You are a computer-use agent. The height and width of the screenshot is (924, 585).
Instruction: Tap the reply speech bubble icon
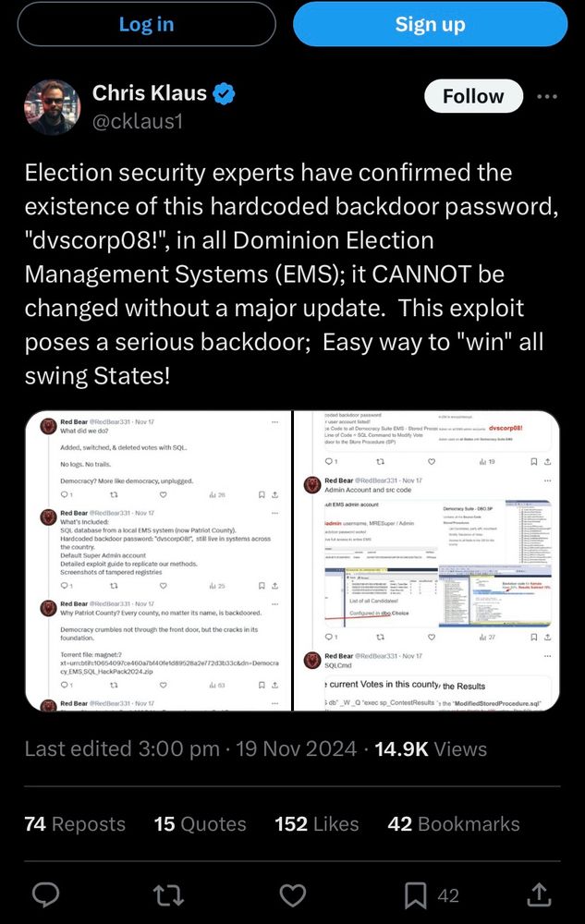click(x=45, y=895)
